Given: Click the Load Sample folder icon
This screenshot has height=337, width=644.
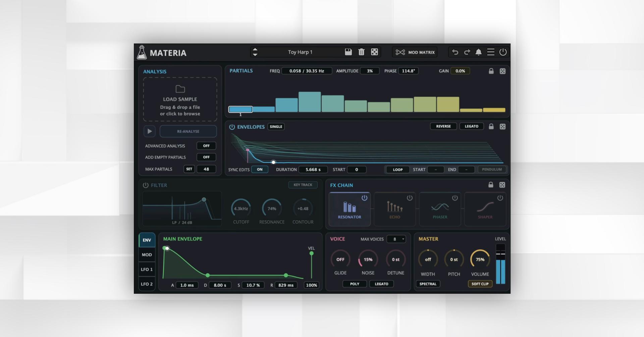Looking at the screenshot, I should (180, 89).
